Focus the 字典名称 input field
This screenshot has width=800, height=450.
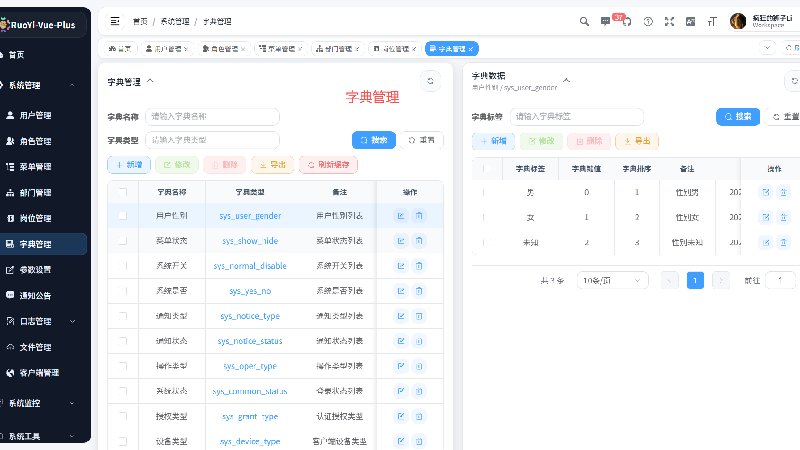pos(212,116)
